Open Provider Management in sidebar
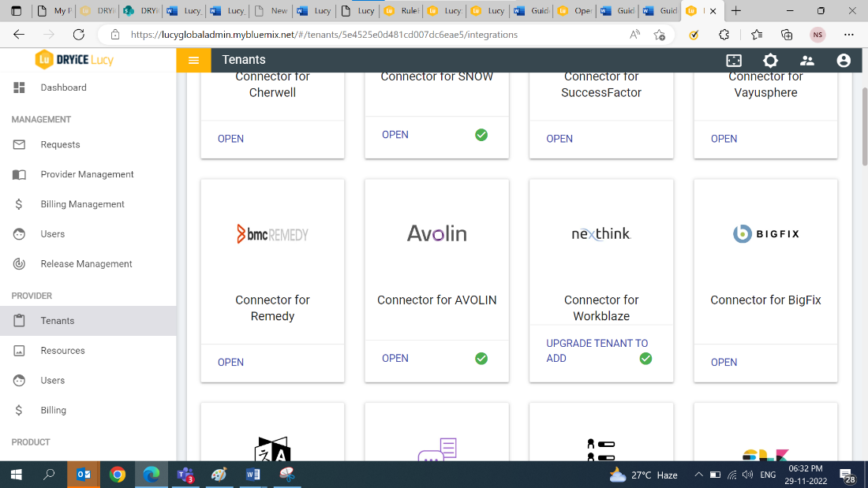Viewport: 868px width, 488px height. 88,174
